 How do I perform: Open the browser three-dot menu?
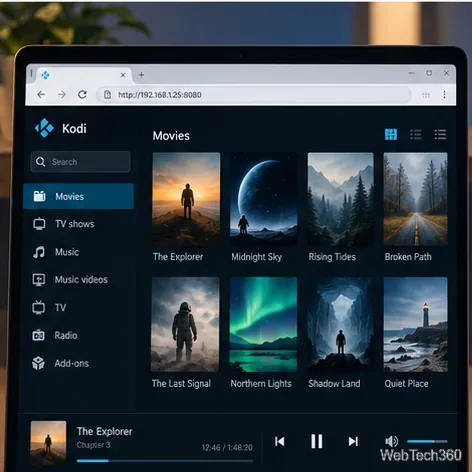[444, 95]
